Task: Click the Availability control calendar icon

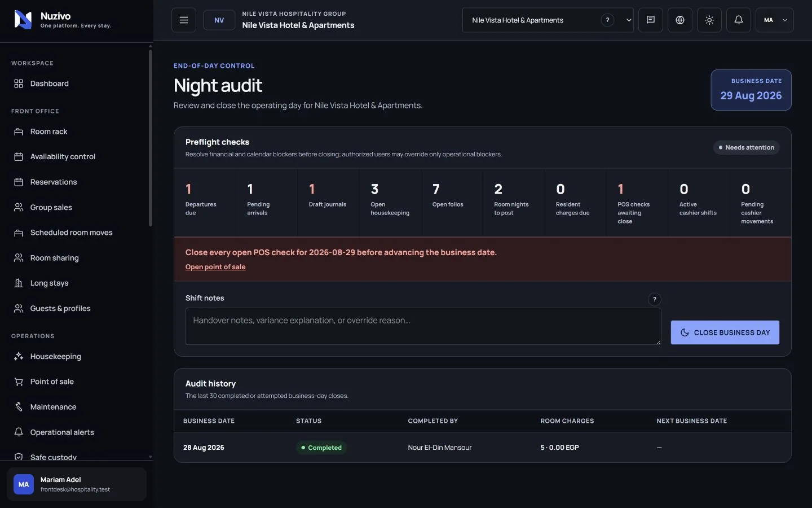Action: click(19, 157)
